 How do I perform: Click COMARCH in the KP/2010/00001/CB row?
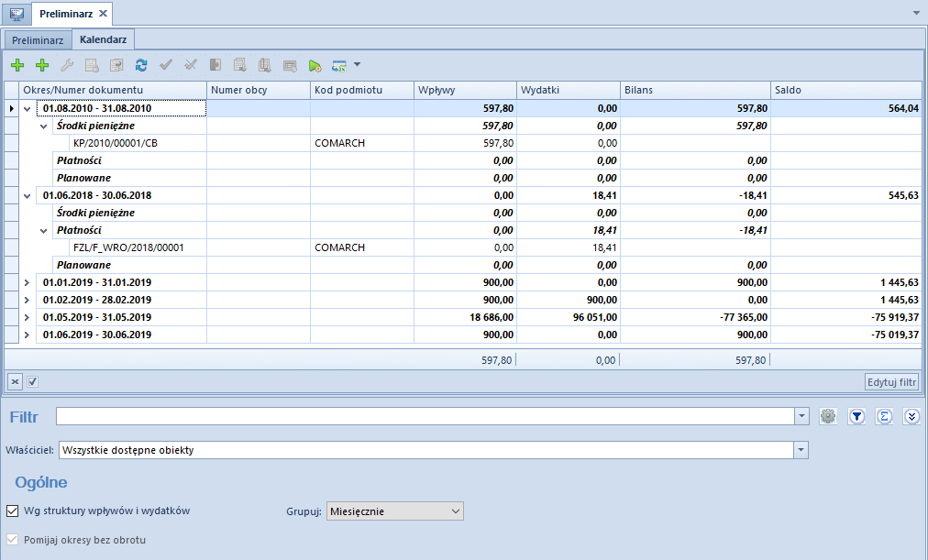coord(339,143)
